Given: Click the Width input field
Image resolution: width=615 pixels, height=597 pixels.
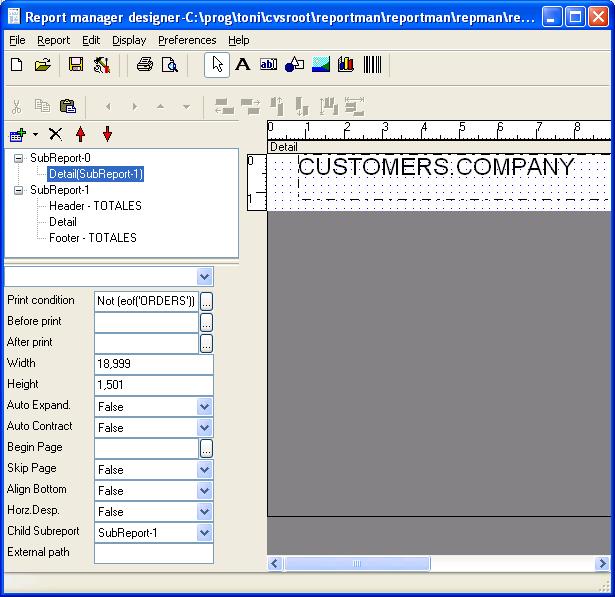Looking at the screenshot, I should click(x=153, y=364).
